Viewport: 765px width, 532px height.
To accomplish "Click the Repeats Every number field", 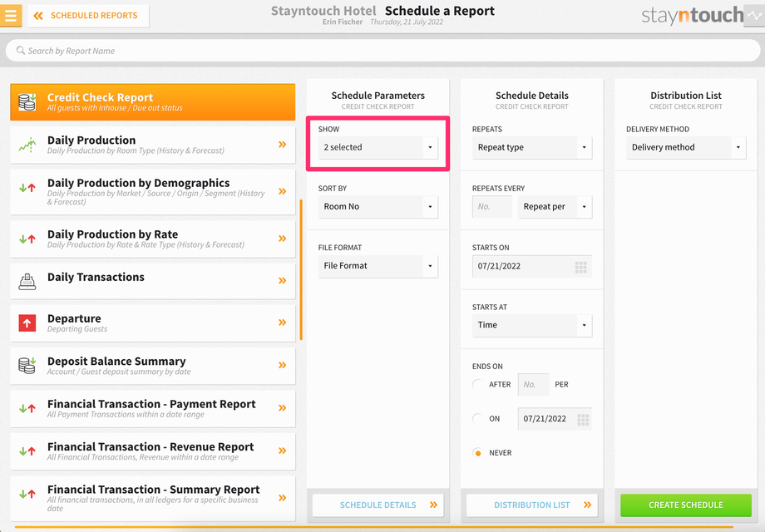I will 492,207.
